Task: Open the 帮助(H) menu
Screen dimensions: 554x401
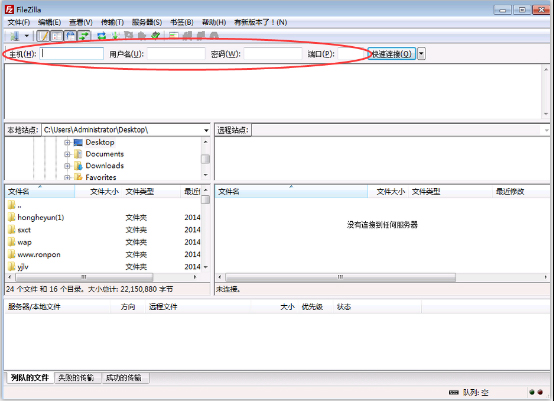Action: (x=214, y=22)
